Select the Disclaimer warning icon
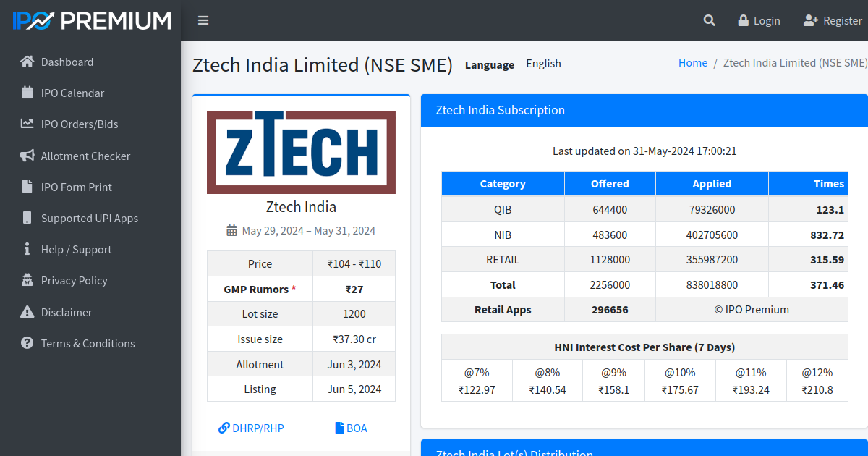 25,312
